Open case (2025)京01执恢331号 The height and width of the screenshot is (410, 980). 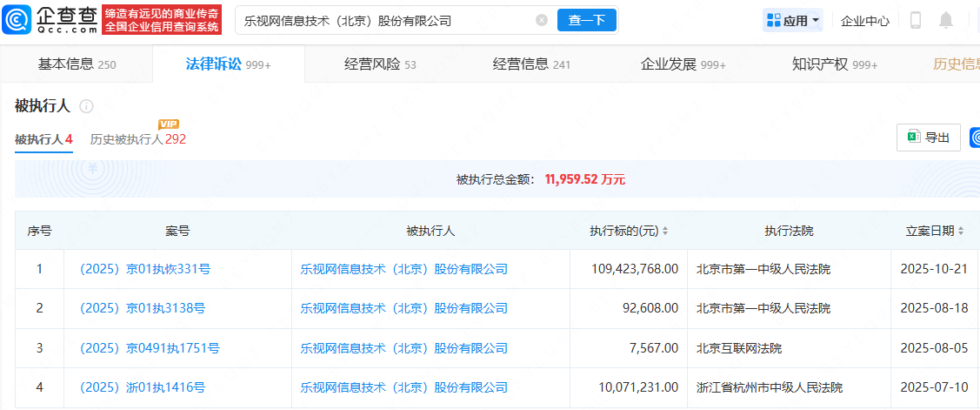click(144, 269)
